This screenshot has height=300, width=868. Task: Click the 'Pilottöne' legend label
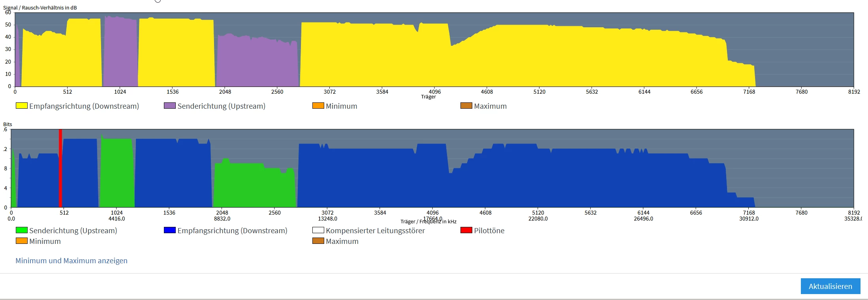pos(489,230)
